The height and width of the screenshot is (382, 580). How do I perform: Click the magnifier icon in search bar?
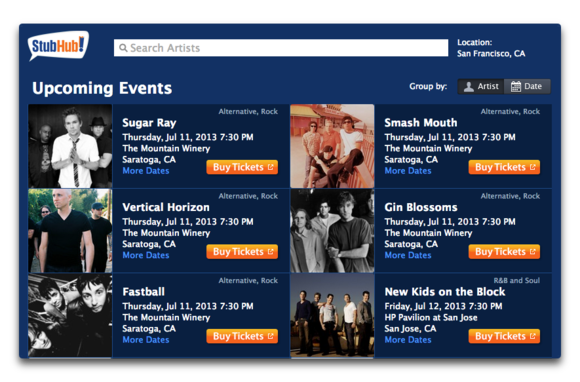point(124,48)
